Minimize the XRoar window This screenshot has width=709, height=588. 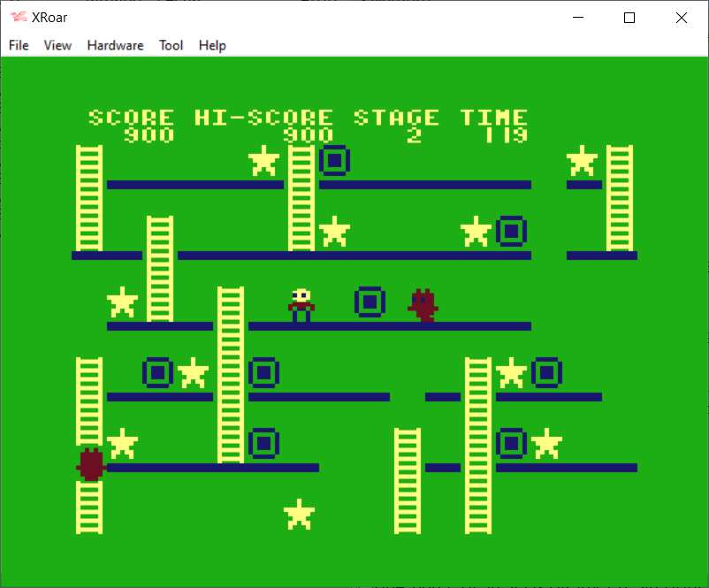(x=578, y=18)
